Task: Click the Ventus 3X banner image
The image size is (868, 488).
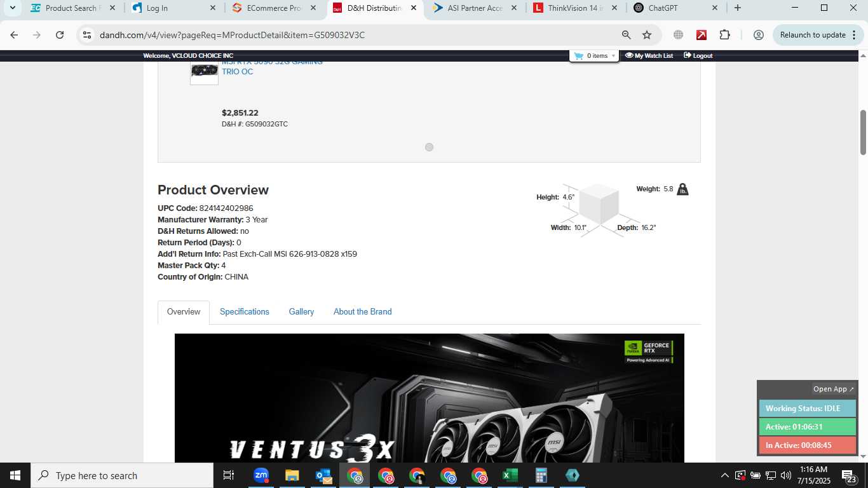Action: click(x=430, y=398)
